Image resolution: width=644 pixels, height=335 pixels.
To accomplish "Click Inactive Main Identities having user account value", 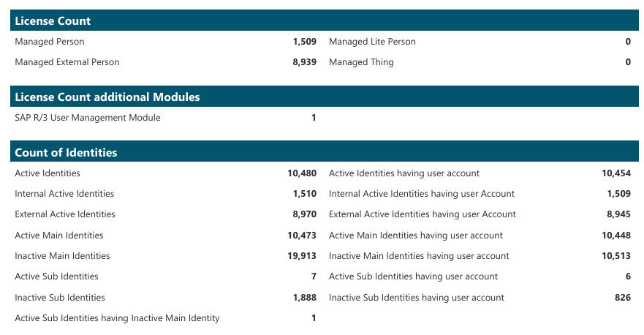I will (x=616, y=256).
